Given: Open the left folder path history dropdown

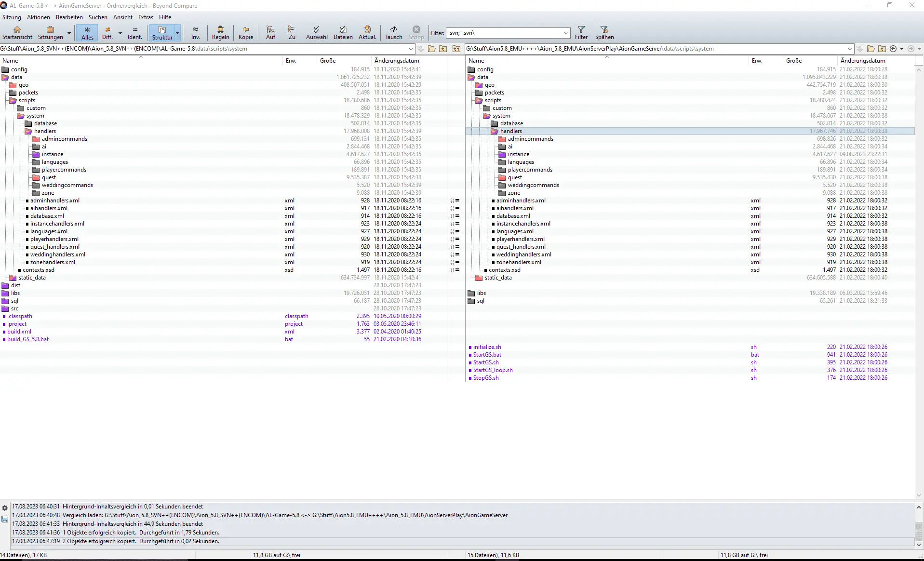Looking at the screenshot, I should click(411, 49).
